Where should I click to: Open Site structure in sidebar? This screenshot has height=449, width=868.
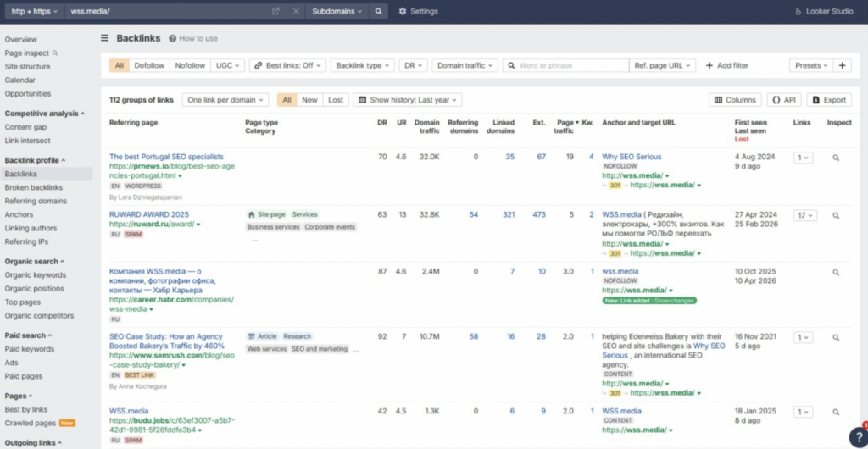tap(27, 66)
